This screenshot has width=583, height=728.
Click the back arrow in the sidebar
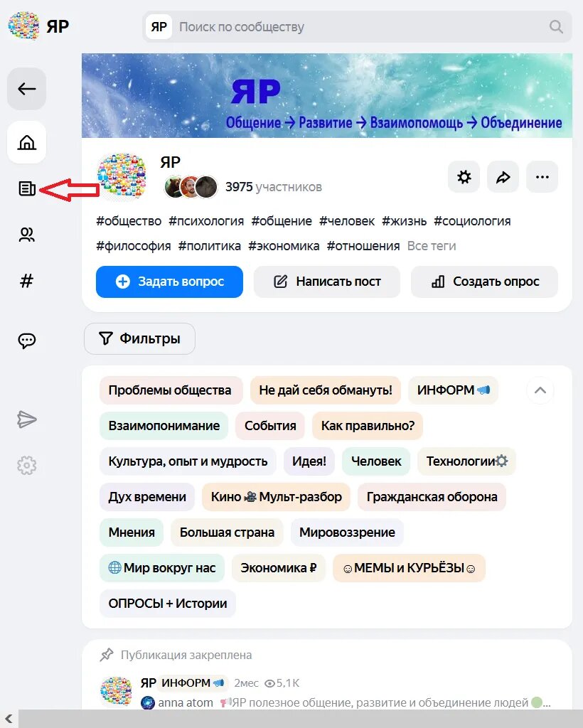click(x=26, y=89)
